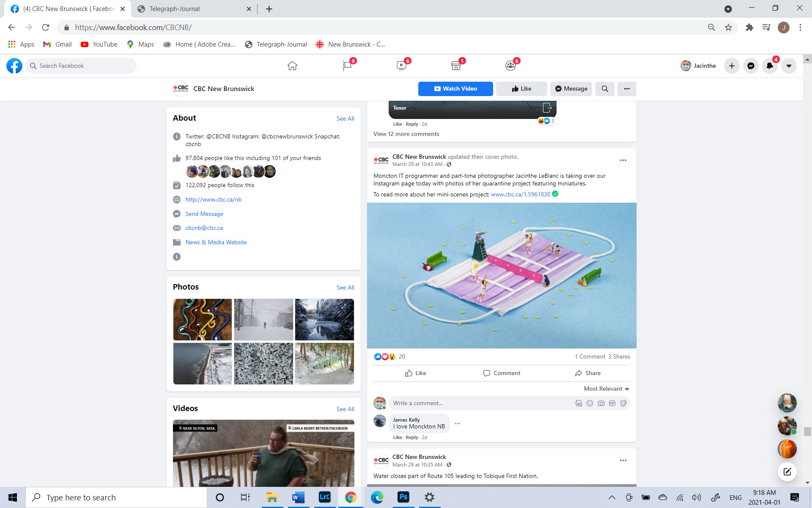812x508 pixels.
Task: Click the emoji icon in comment box
Action: coord(590,403)
